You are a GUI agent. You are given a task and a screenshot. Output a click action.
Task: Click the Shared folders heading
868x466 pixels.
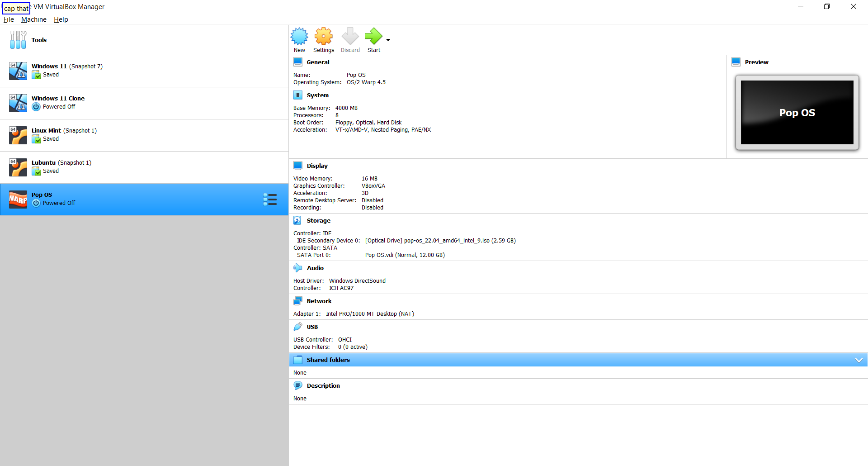point(328,360)
